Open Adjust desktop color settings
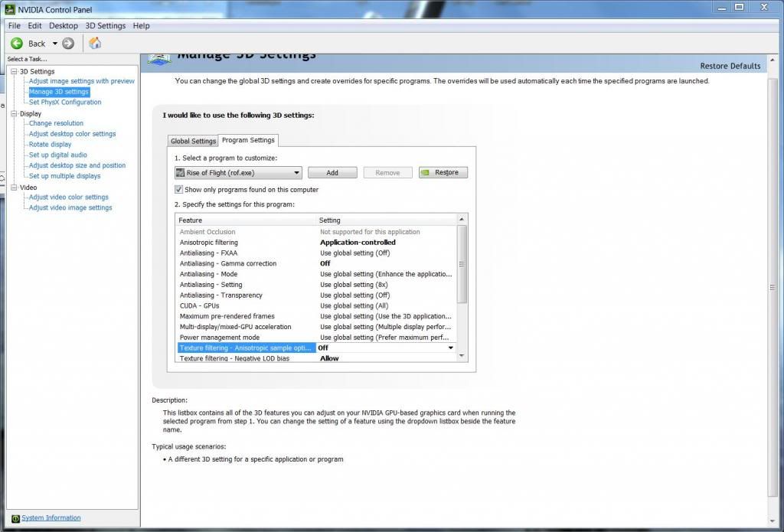The height and width of the screenshot is (532, 784). click(x=72, y=133)
